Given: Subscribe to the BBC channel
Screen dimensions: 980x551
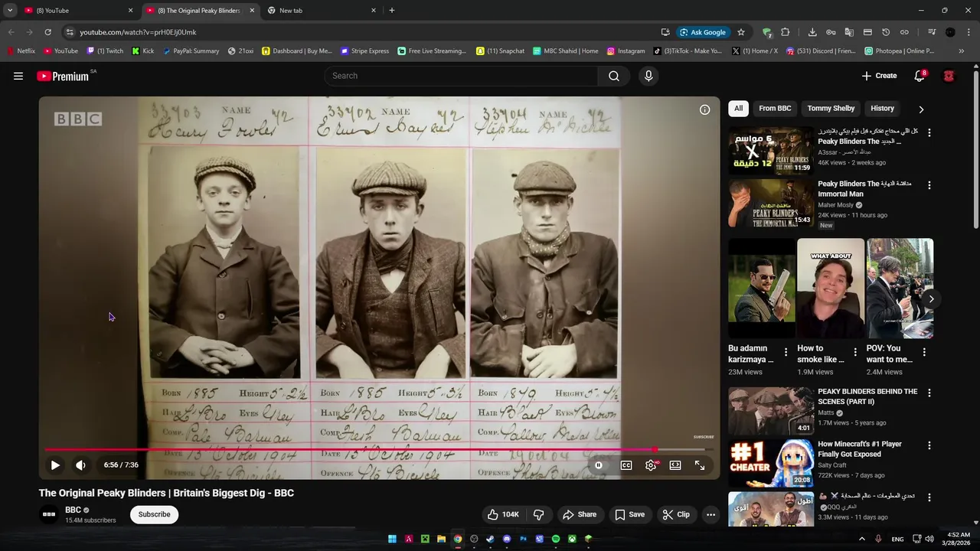Looking at the screenshot, I should [154, 514].
